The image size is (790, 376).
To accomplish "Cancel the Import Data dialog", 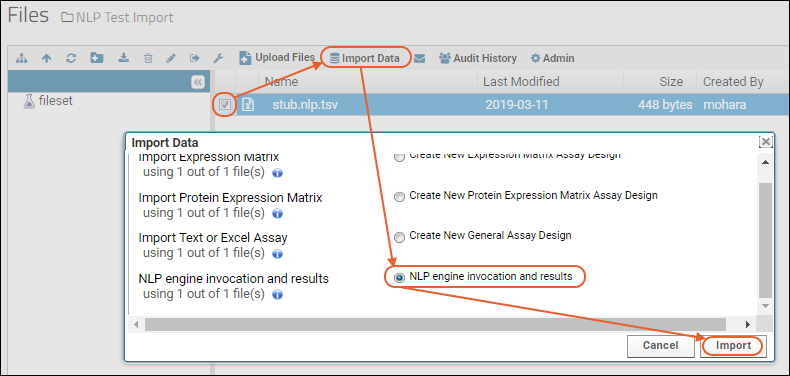I will coord(660,346).
